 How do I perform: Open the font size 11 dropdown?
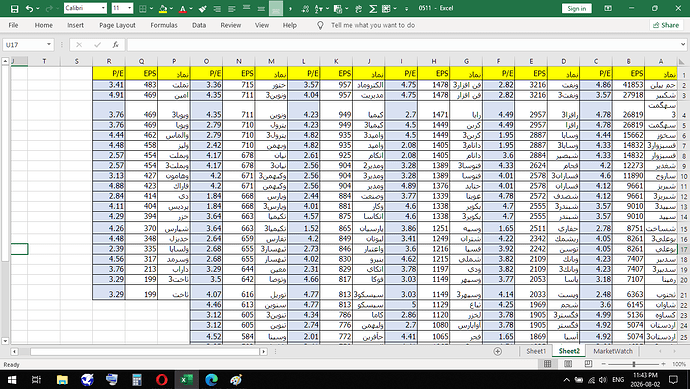(130, 8)
